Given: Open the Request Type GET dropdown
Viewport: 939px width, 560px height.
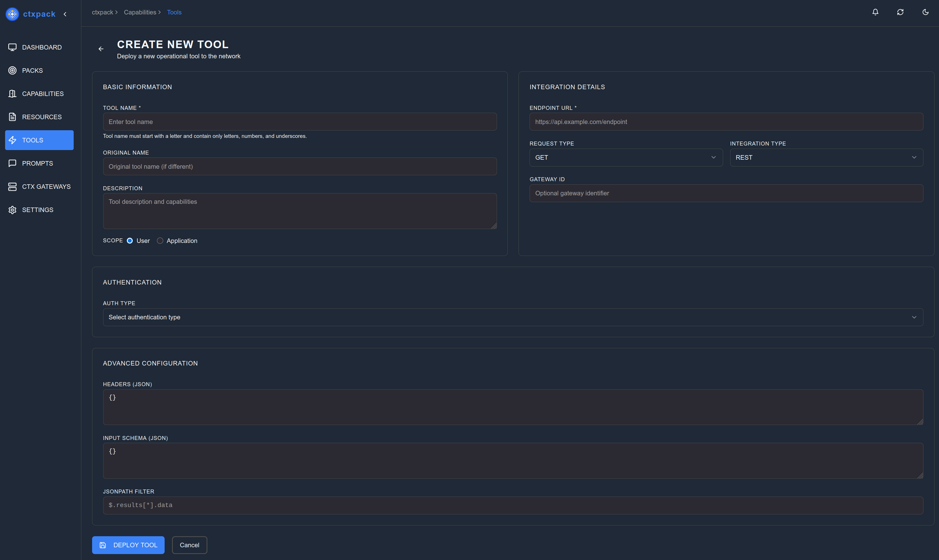Looking at the screenshot, I should coord(626,157).
